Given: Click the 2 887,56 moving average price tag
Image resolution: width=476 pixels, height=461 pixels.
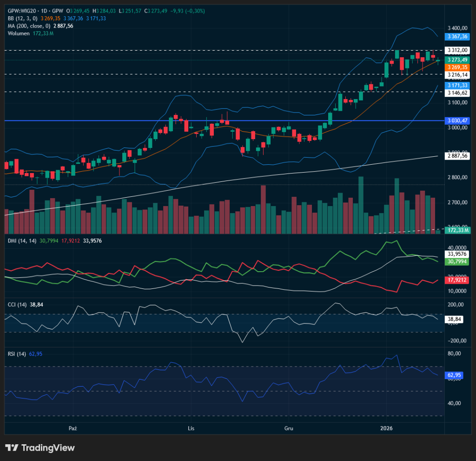Looking at the screenshot, I should click(457, 156).
